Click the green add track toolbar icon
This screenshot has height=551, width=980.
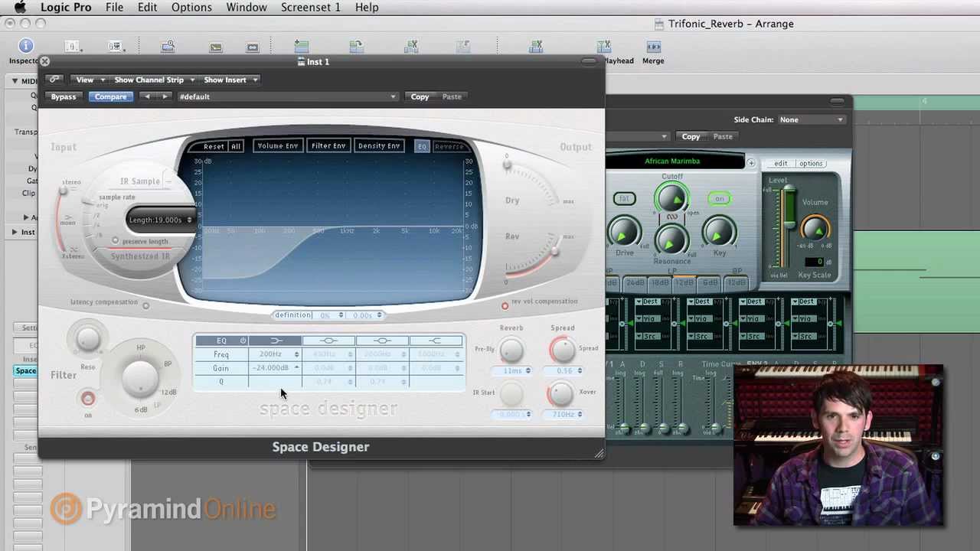click(302, 47)
